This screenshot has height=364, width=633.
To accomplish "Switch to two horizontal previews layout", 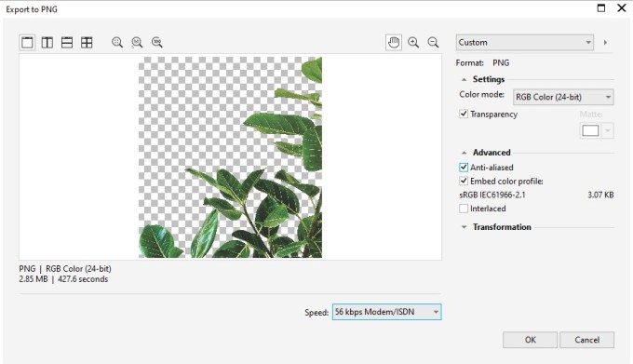I will 67,43.
